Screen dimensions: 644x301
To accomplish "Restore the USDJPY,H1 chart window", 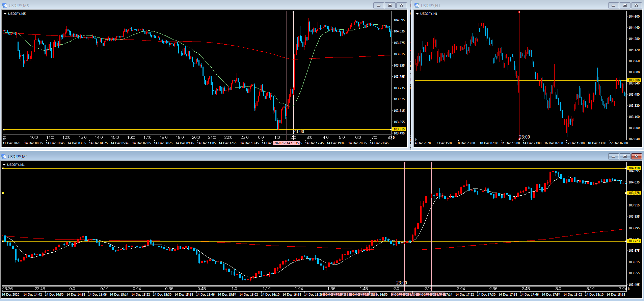I will tap(625, 5).
